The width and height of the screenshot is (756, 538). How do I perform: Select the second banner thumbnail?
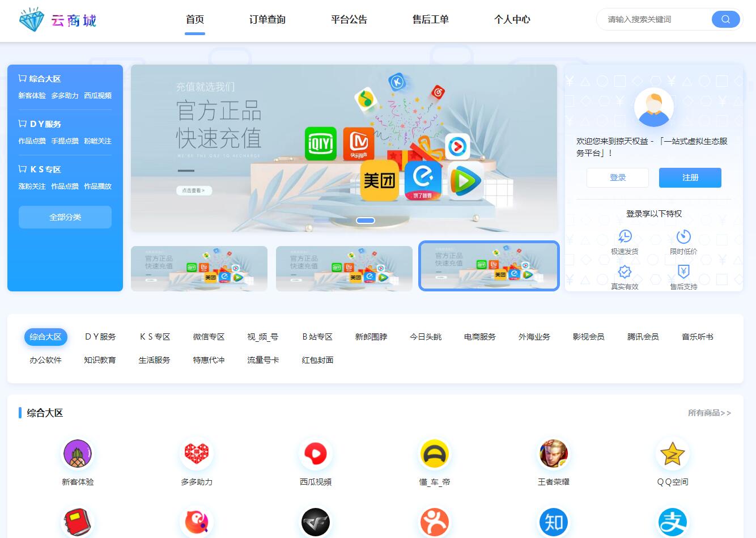point(344,269)
